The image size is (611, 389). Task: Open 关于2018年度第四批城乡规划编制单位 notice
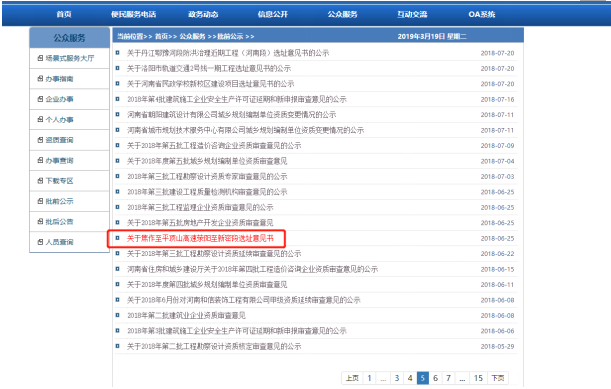pyautogui.click(x=207, y=285)
